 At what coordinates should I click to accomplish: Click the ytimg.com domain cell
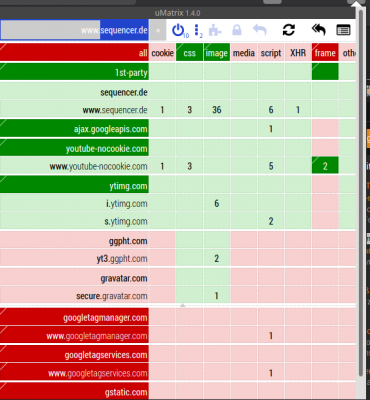click(74, 185)
